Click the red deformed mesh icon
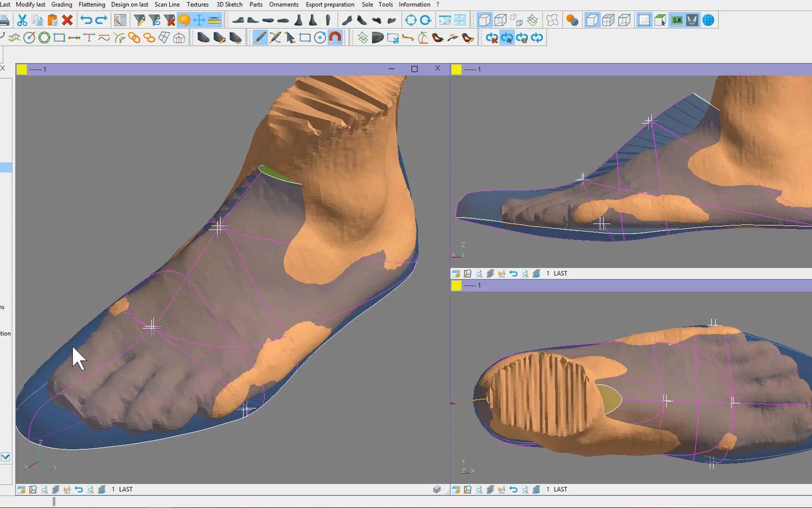The width and height of the screenshot is (812, 508). click(552, 20)
